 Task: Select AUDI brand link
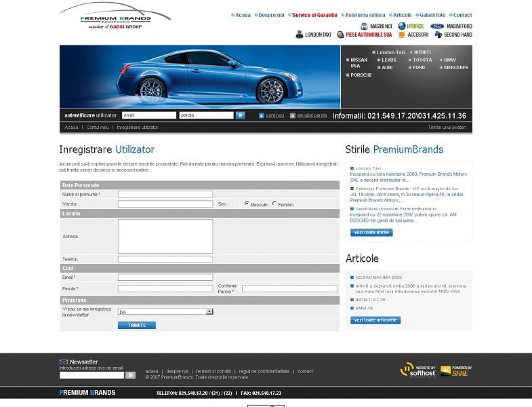pyautogui.click(x=387, y=68)
